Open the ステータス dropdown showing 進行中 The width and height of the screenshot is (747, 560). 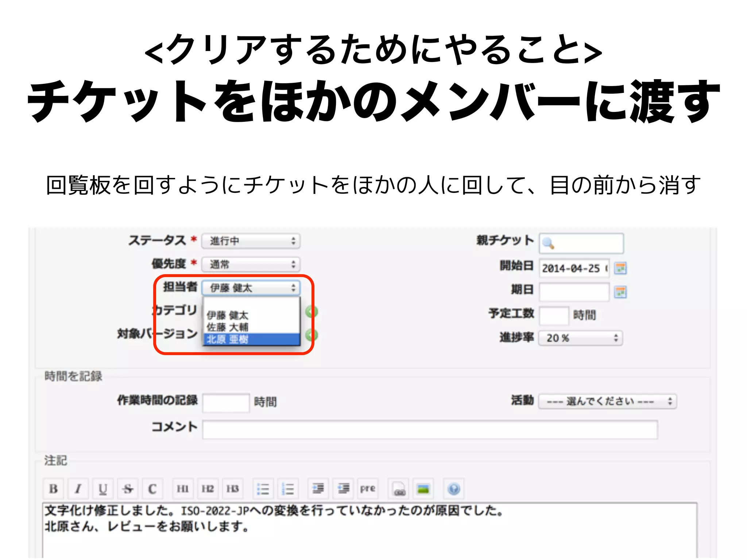pos(251,241)
